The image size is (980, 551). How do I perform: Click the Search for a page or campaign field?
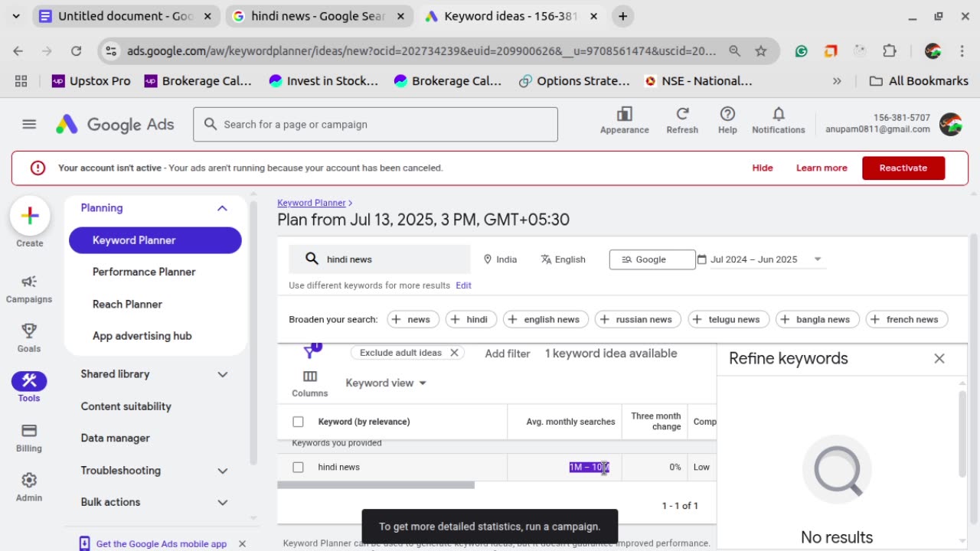pos(375,124)
